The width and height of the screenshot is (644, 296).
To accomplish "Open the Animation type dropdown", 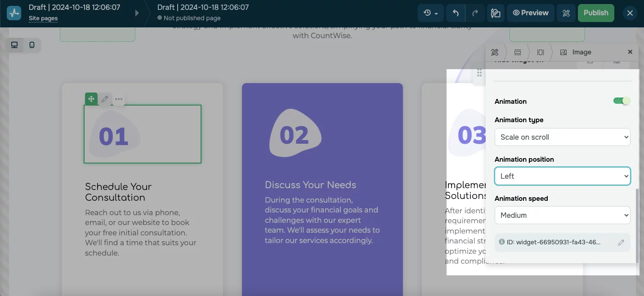I will tap(562, 137).
